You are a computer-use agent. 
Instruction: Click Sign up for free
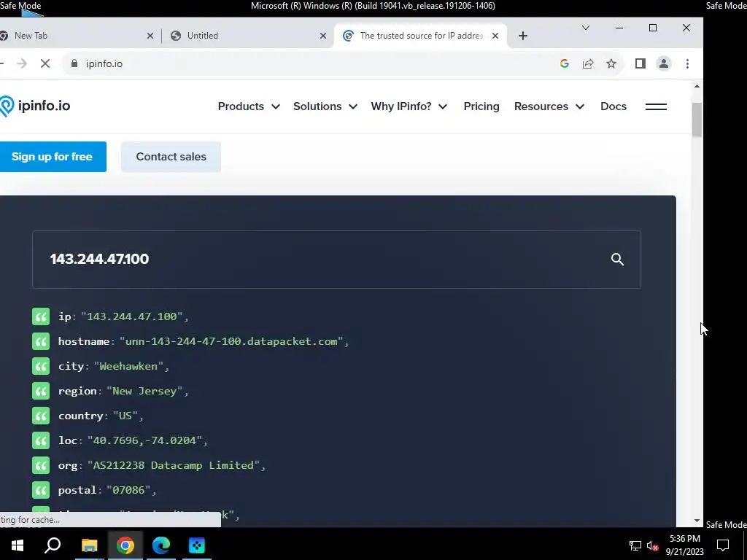(53, 157)
